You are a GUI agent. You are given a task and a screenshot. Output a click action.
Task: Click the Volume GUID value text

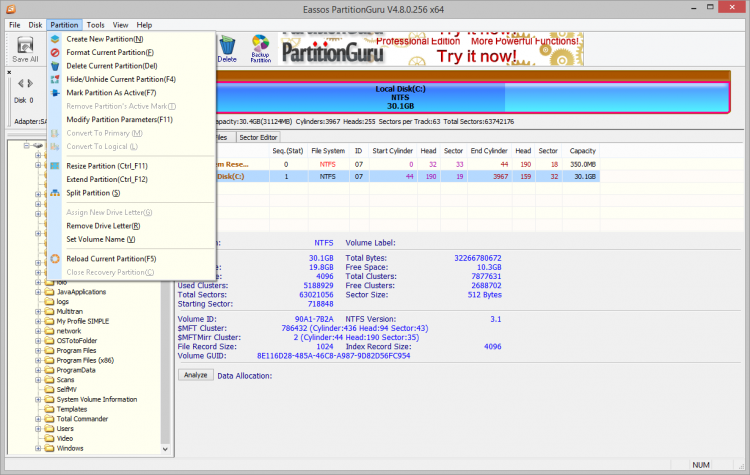pyautogui.click(x=333, y=356)
